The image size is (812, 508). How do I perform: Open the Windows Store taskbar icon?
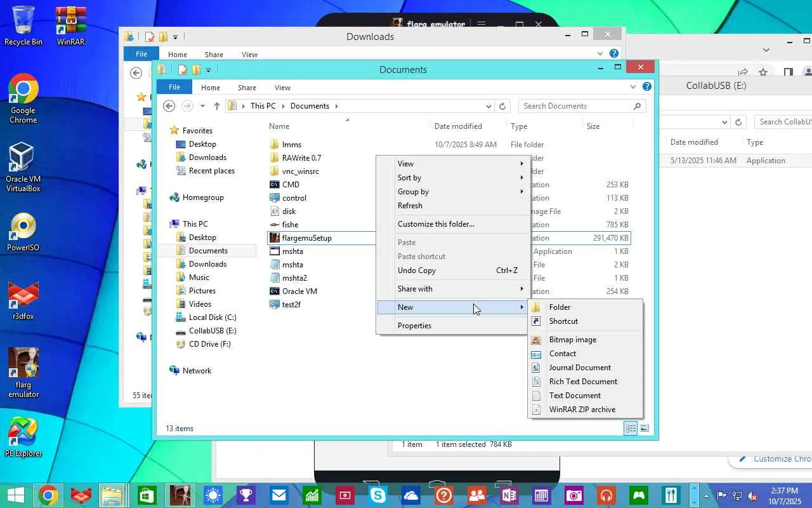[x=147, y=495]
